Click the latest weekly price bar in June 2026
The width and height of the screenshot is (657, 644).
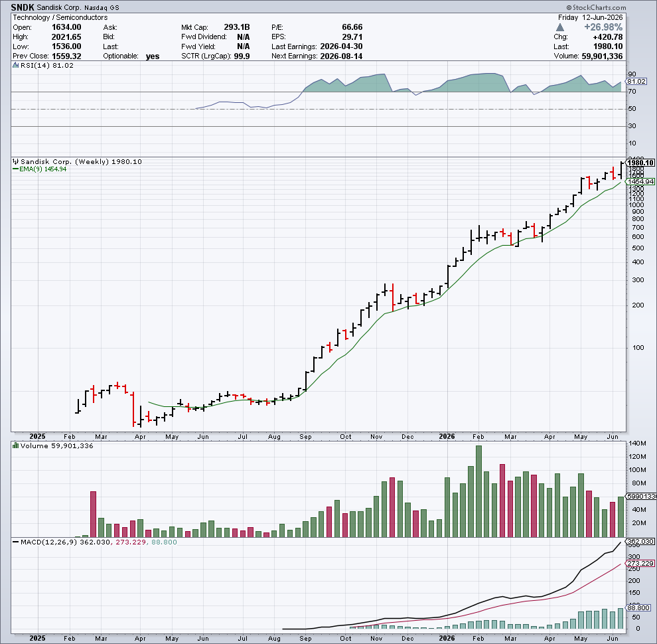coord(621,170)
